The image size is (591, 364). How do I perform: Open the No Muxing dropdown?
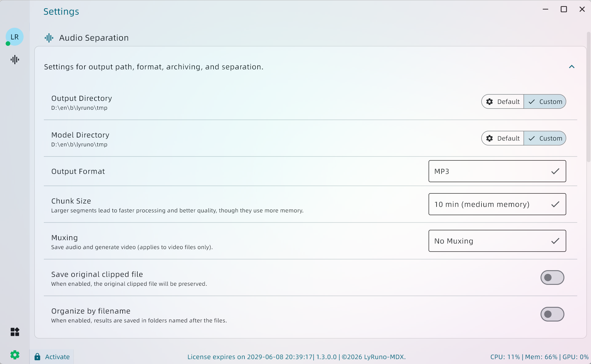coord(497,241)
